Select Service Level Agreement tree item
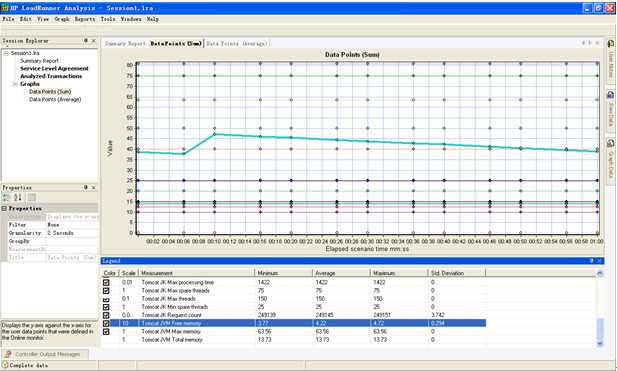Image resolution: width=617 pixels, height=371 pixels. click(x=54, y=68)
